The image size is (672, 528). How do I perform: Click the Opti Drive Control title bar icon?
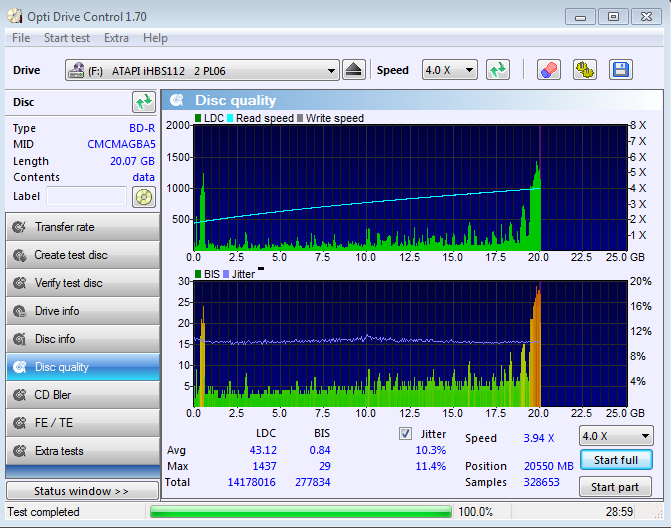point(15,16)
